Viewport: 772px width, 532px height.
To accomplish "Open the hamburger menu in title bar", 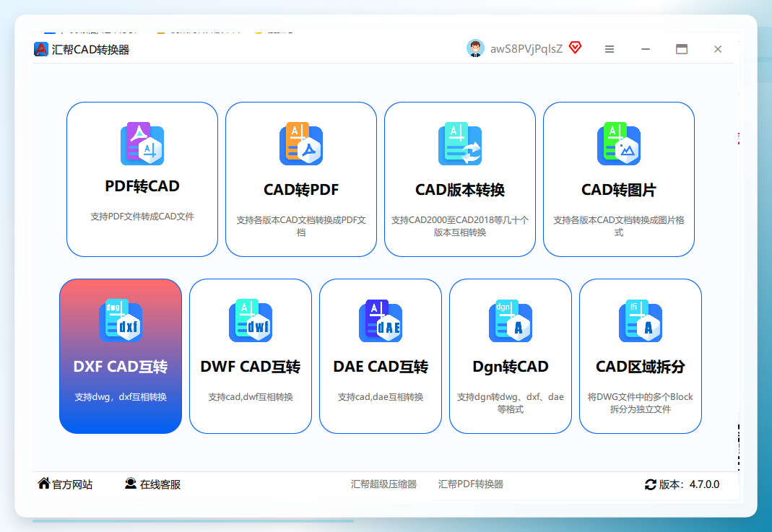I will pyautogui.click(x=610, y=49).
